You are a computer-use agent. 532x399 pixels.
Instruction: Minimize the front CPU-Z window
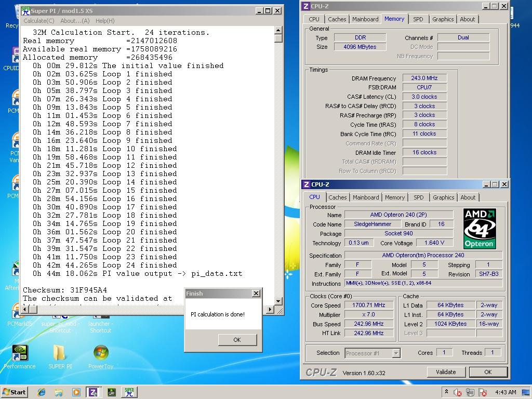pyautogui.click(x=486, y=184)
